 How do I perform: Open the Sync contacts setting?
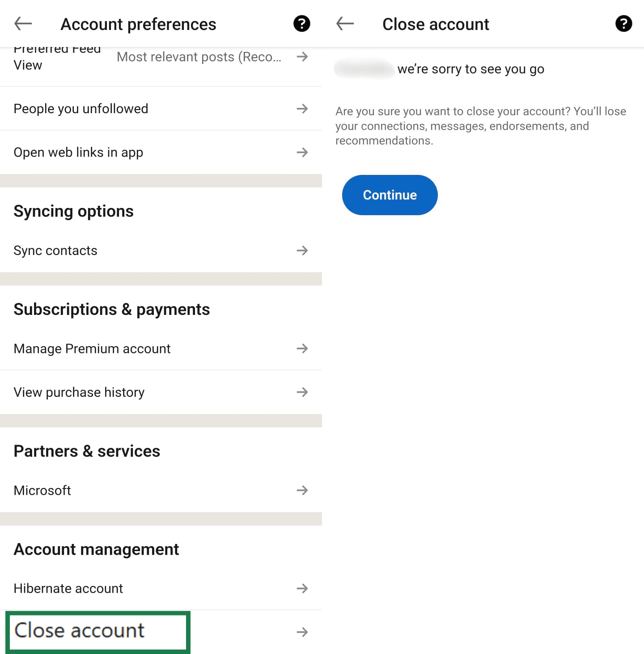tap(55, 251)
